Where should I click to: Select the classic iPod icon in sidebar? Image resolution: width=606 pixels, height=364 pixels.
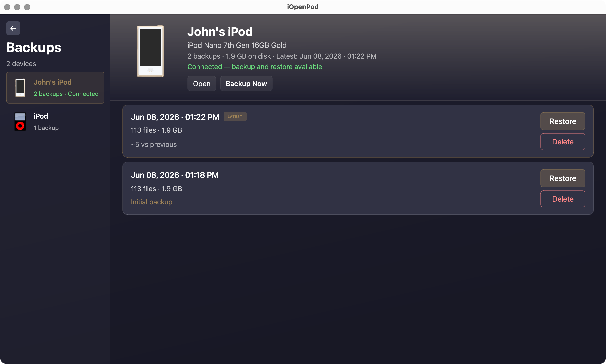[x=20, y=122]
